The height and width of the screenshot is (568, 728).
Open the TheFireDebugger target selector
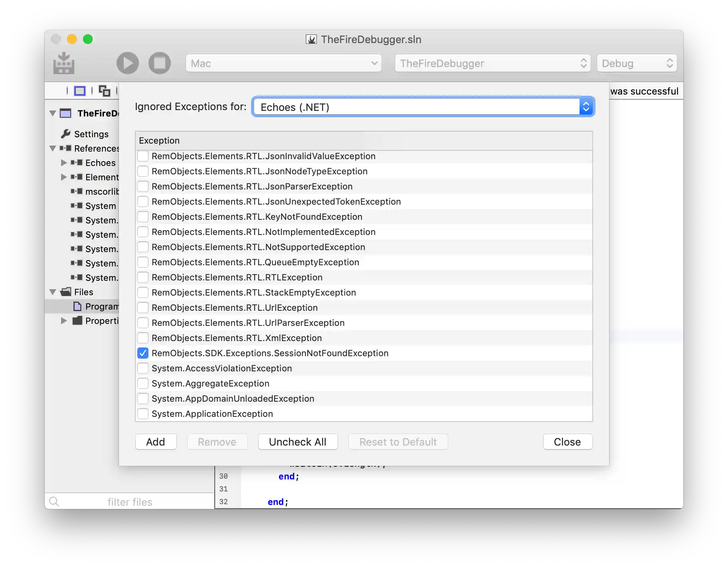coord(493,63)
